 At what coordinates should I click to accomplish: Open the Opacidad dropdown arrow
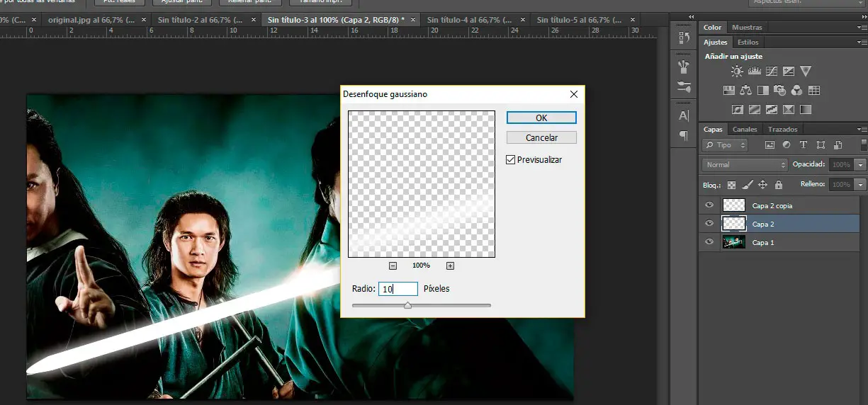click(860, 164)
